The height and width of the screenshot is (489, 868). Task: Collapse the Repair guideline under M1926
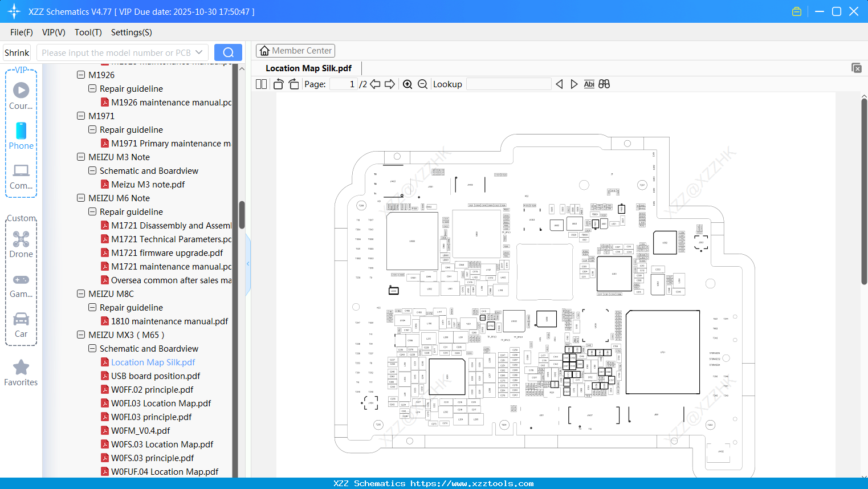point(92,88)
